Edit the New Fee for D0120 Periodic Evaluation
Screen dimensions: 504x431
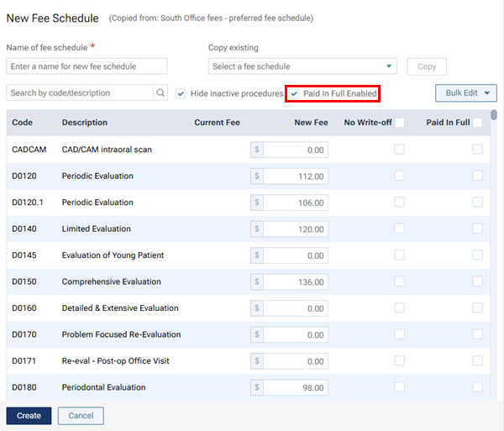pos(296,176)
